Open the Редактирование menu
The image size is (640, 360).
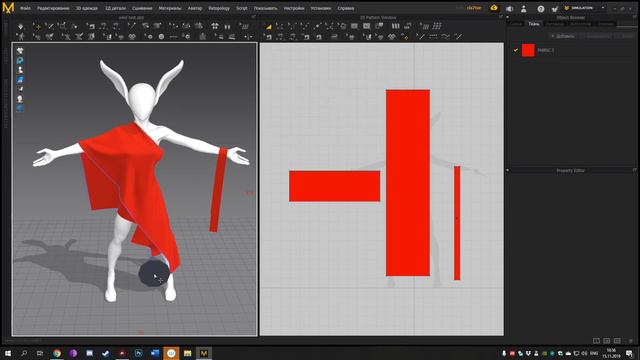(53, 8)
